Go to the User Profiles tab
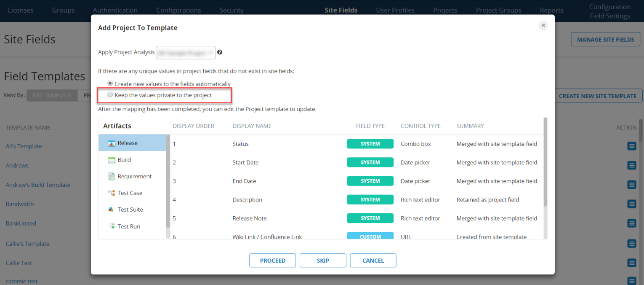 click(x=395, y=10)
